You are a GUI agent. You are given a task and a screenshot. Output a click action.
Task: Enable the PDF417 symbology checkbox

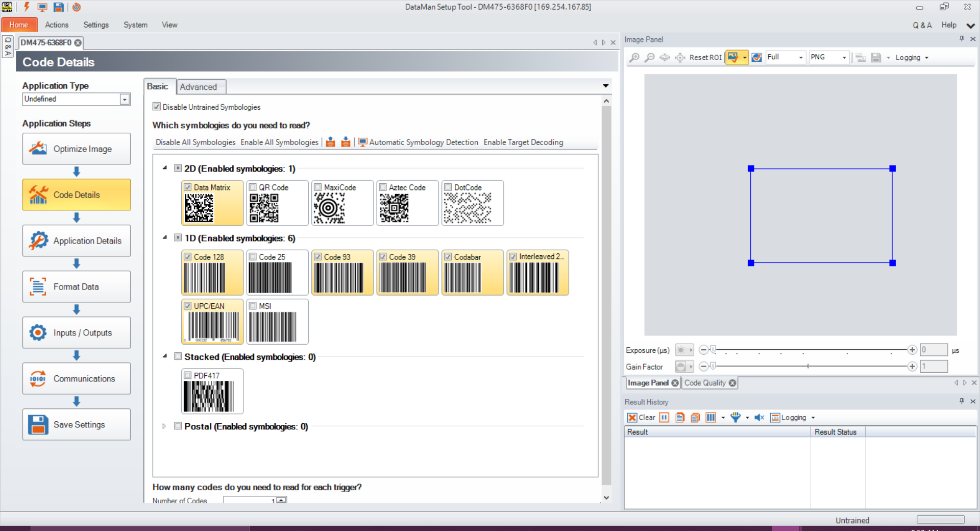click(x=188, y=375)
